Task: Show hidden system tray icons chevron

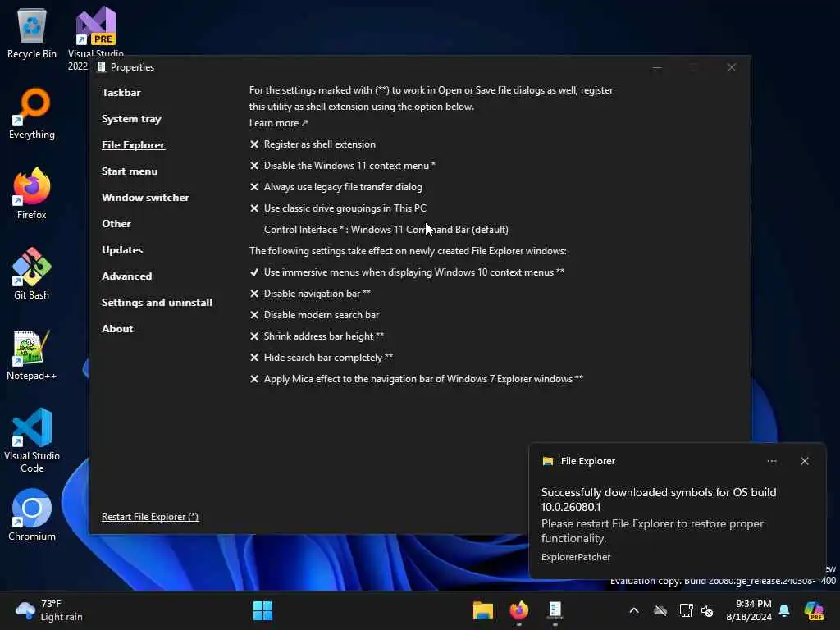Action: coord(634,610)
